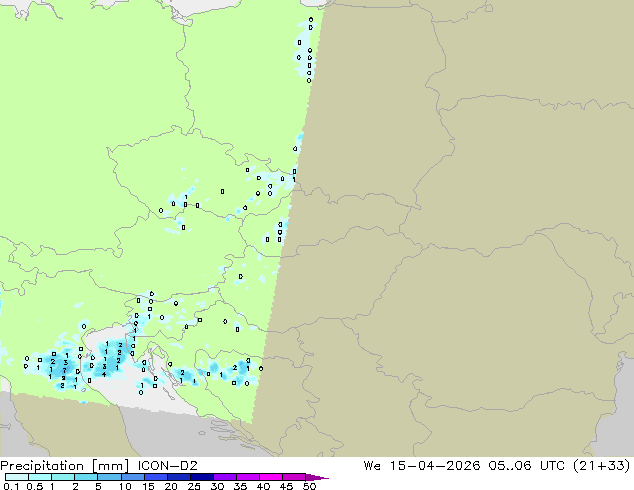
Task: Click the date "15-04-2026"
Action: coord(435,466)
